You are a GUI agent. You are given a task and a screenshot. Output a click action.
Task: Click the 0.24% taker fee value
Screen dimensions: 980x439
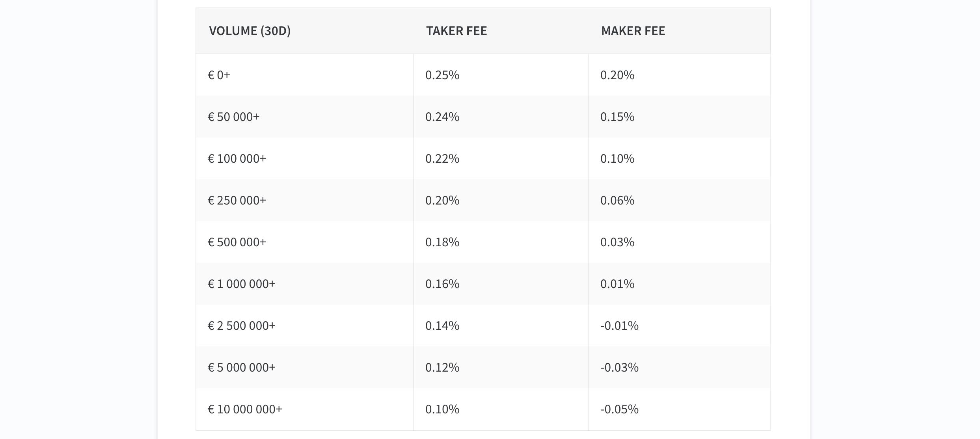pos(442,117)
